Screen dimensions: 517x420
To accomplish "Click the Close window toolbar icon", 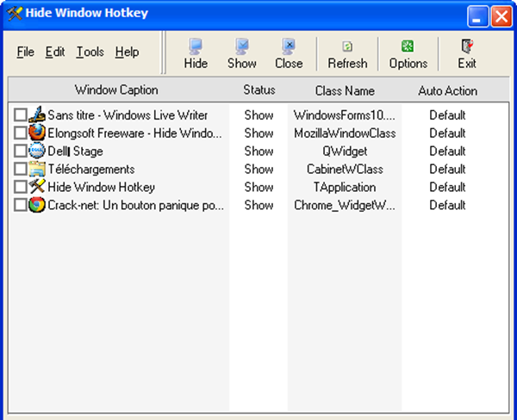I will (289, 46).
